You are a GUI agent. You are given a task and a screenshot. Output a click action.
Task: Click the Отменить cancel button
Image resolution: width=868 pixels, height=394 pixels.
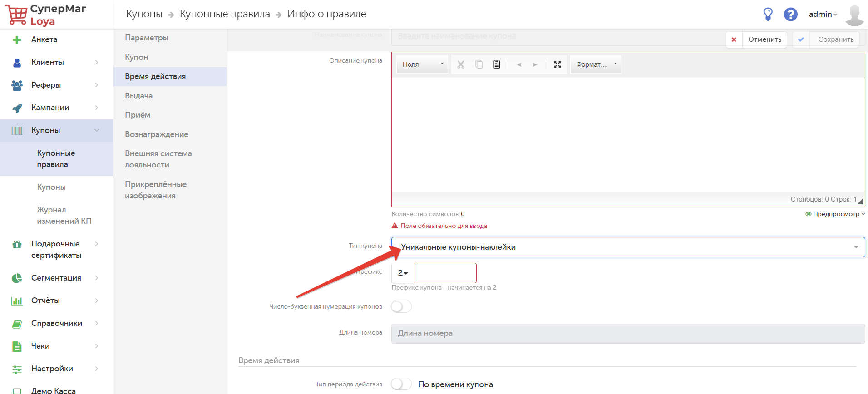coord(764,39)
